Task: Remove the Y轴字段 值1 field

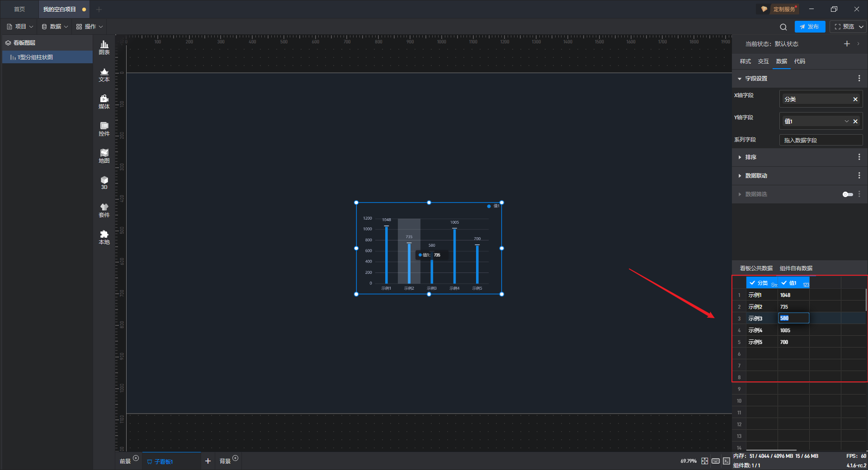Action: coord(855,121)
